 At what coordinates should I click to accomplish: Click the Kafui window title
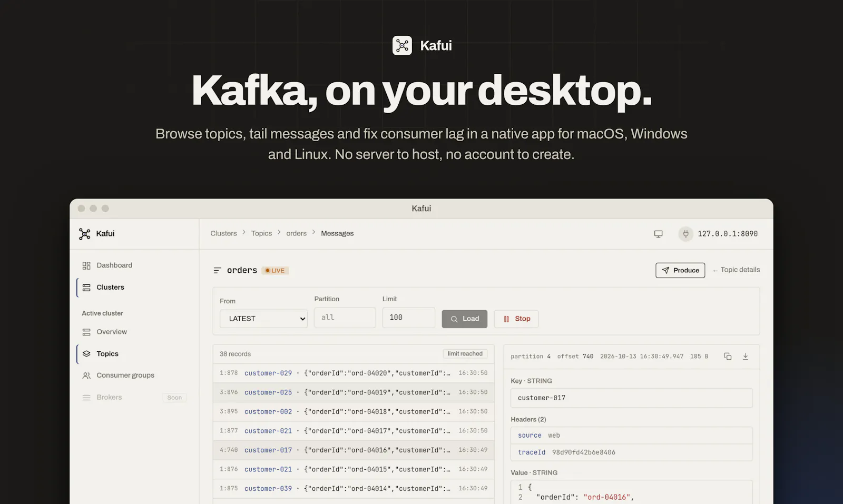point(421,209)
